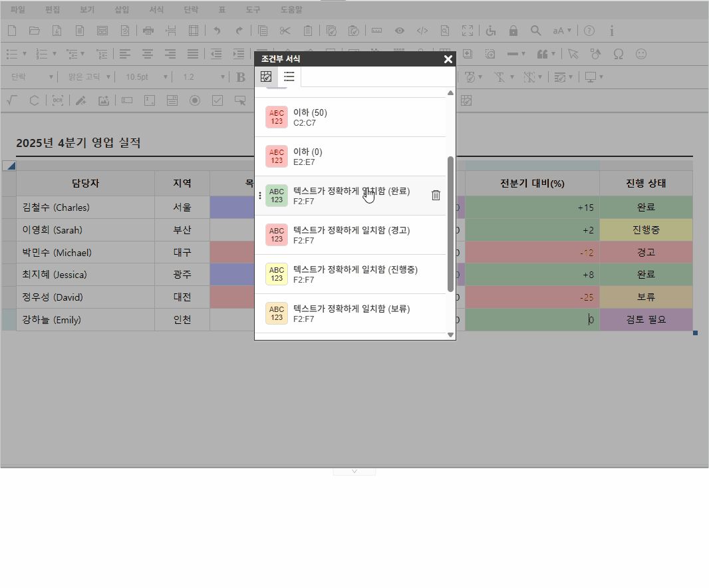Open the find magnifier icon

tap(536, 31)
